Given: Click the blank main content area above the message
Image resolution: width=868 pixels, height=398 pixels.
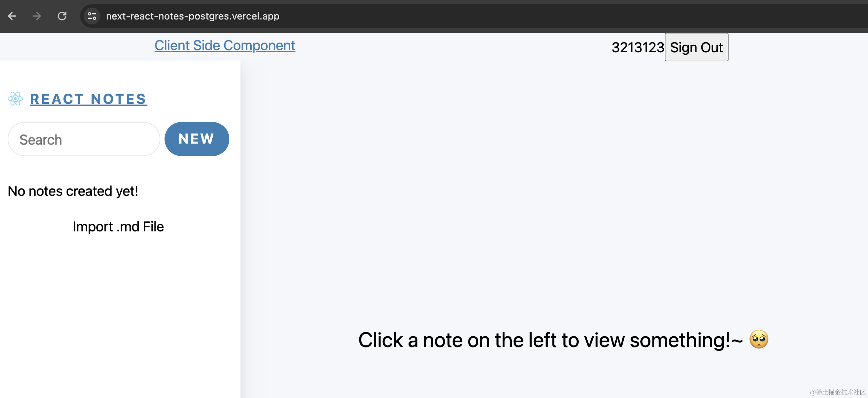Looking at the screenshot, I should coord(554,192).
